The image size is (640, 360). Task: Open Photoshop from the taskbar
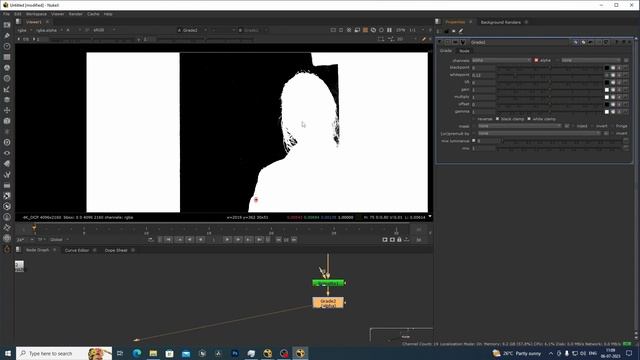[235, 353]
